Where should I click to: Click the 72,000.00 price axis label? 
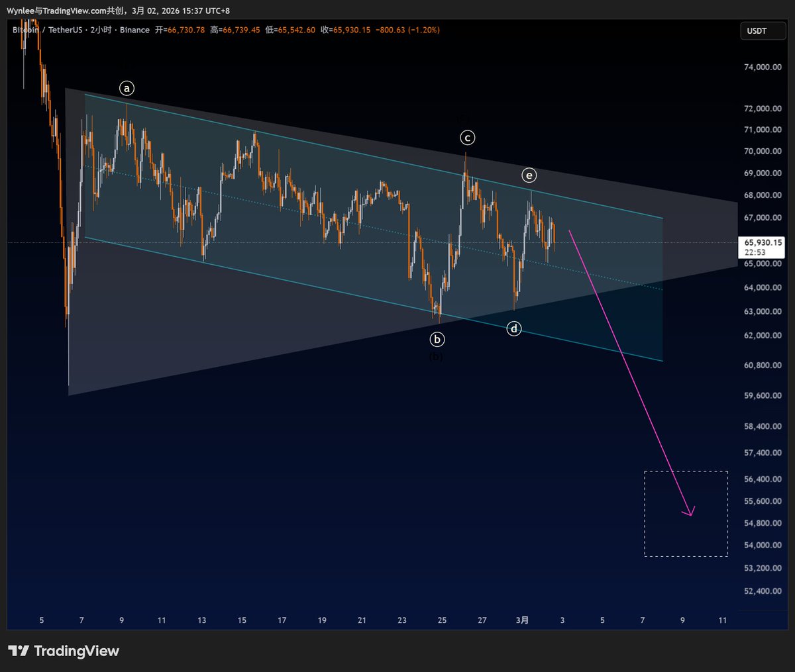763,109
